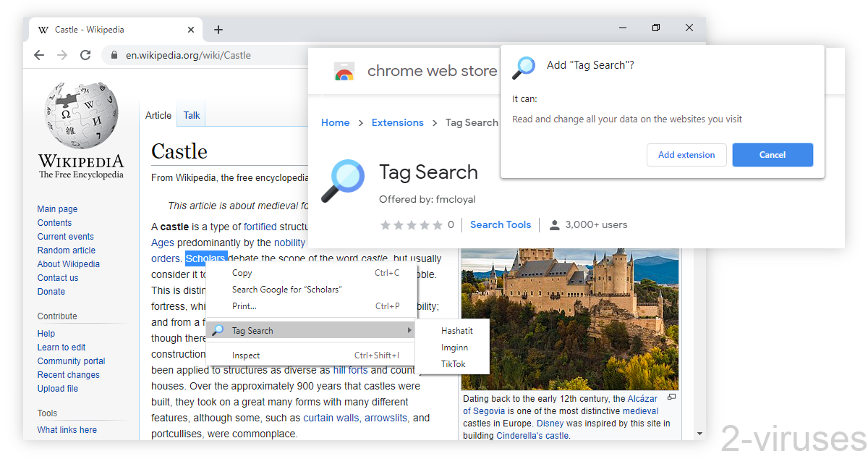
Task: Click the padlock site security icon
Action: [x=114, y=55]
